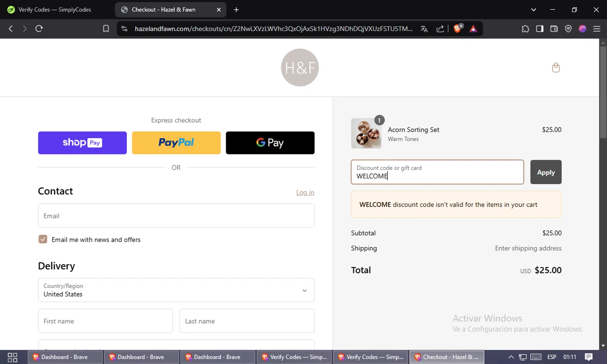
Task: Reload the checkout page
Action: click(x=39, y=29)
